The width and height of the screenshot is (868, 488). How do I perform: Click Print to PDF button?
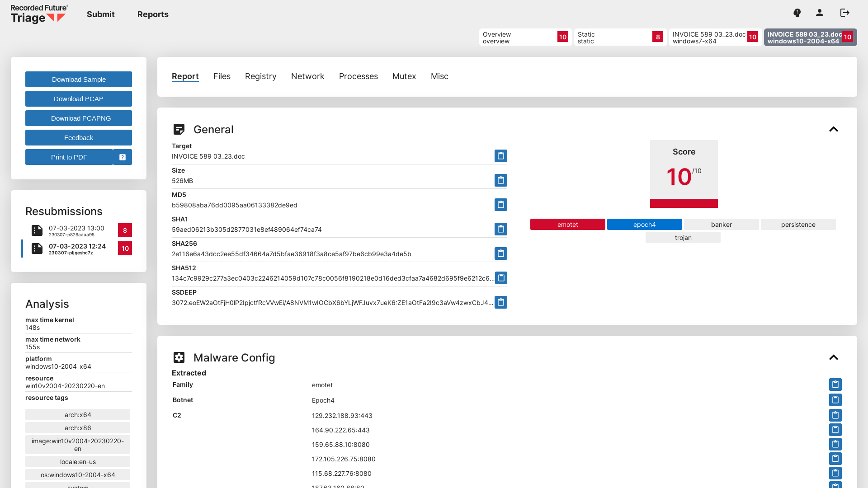pyautogui.click(x=69, y=157)
